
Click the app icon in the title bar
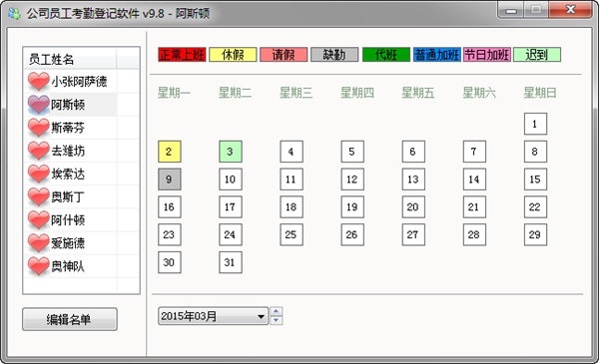14,13
